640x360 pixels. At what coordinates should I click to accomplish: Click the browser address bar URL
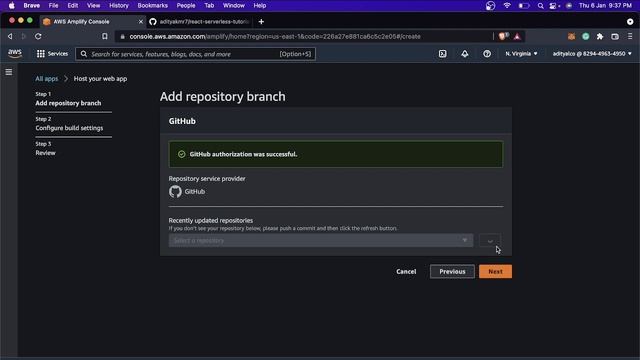click(275, 36)
